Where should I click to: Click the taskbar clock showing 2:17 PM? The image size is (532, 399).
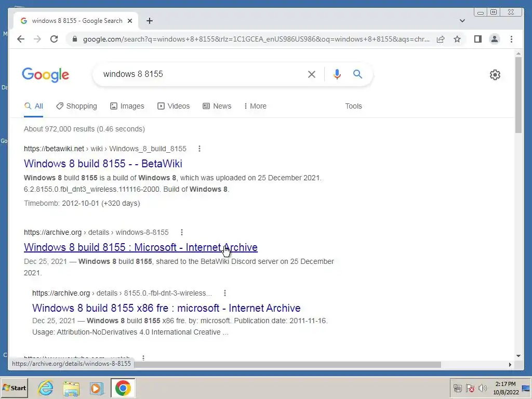click(x=506, y=388)
